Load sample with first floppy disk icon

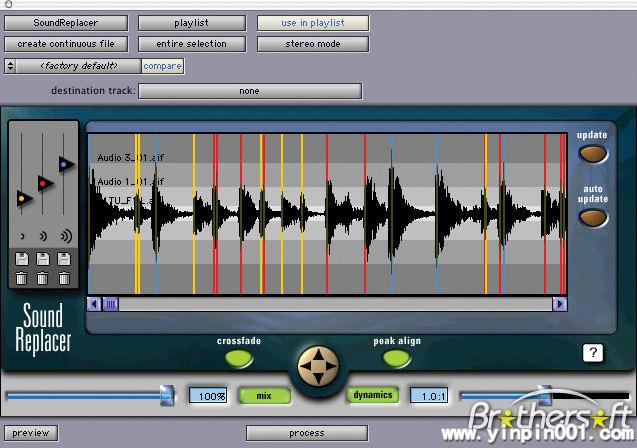point(24,260)
